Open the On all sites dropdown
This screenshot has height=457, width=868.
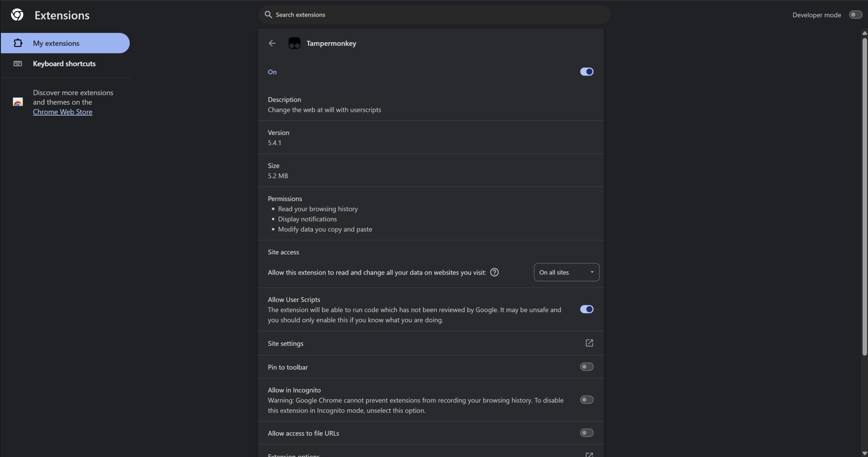(566, 272)
